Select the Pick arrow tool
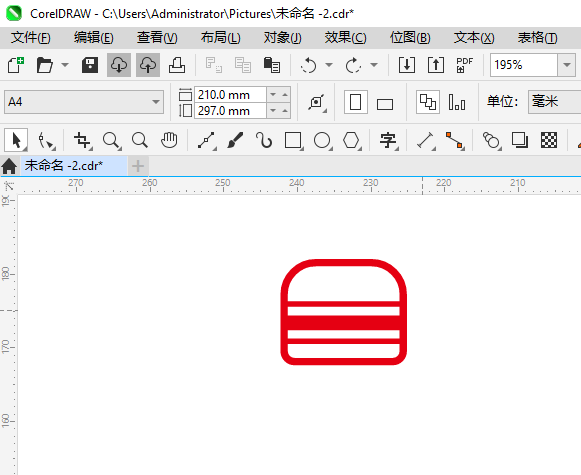Screen dimensions: 581x475 tap(16, 140)
